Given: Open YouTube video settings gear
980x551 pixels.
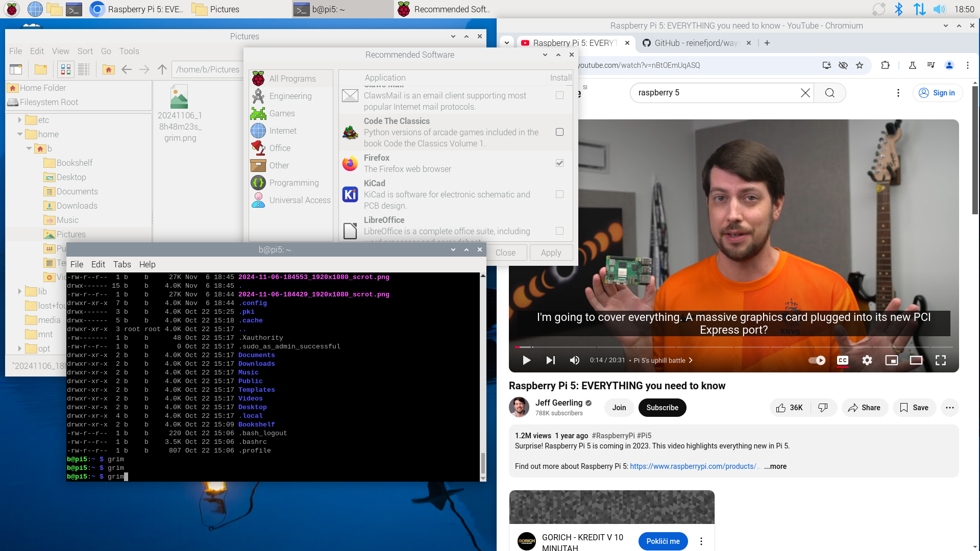Looking at the screenshot, I should tap(867, 360).
